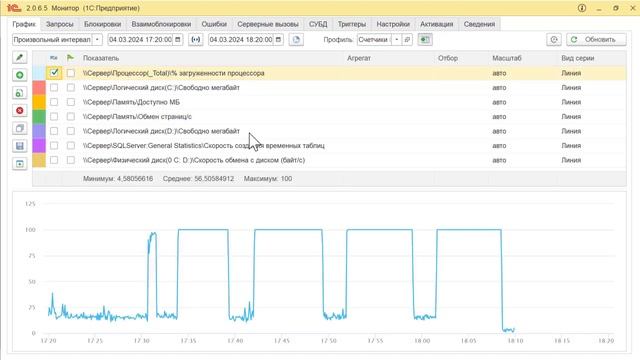Click the green document icon below add
Image resolution: width=640 pixels, height=360 pixels.
click(19, 93)
